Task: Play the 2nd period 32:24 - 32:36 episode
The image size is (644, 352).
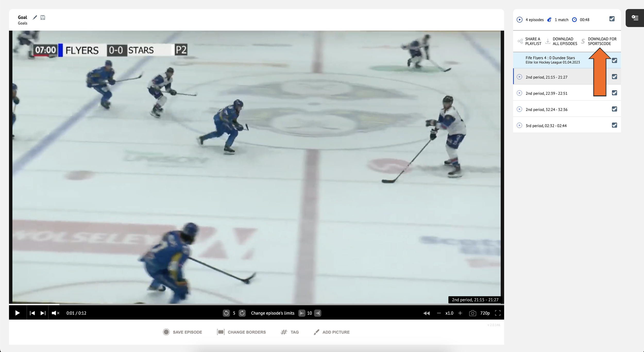Action: coord(519,109)
